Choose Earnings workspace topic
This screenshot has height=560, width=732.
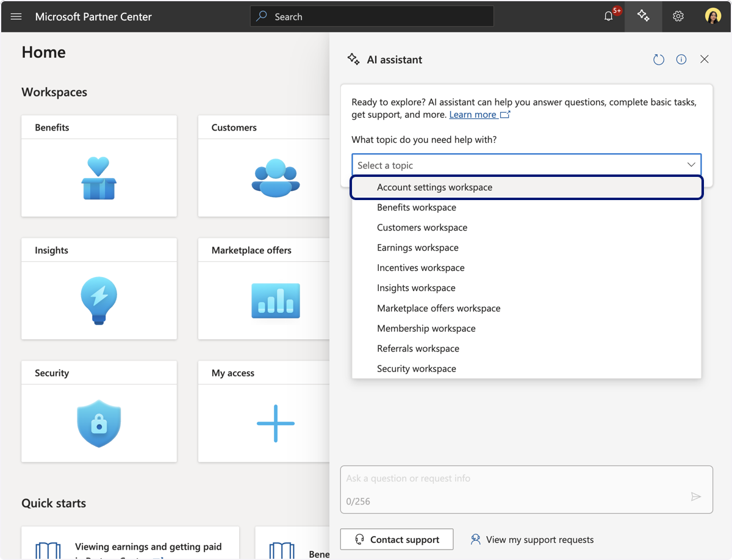tap(526, 248)
